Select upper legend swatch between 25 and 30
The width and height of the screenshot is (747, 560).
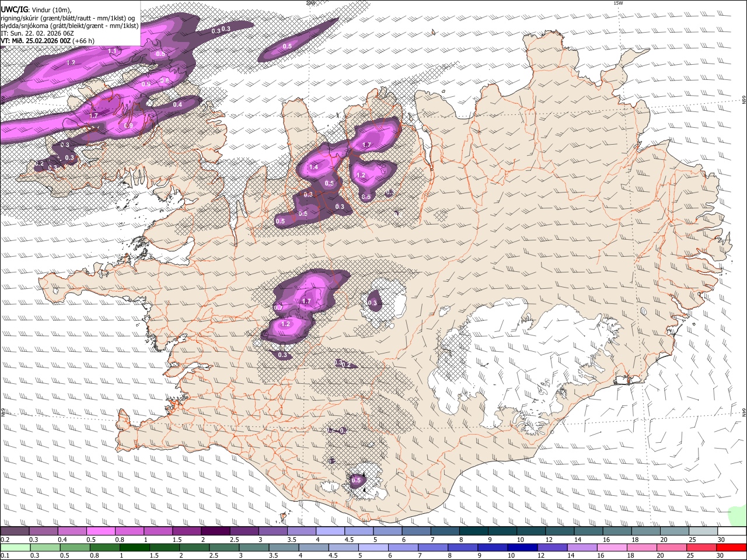704,531
